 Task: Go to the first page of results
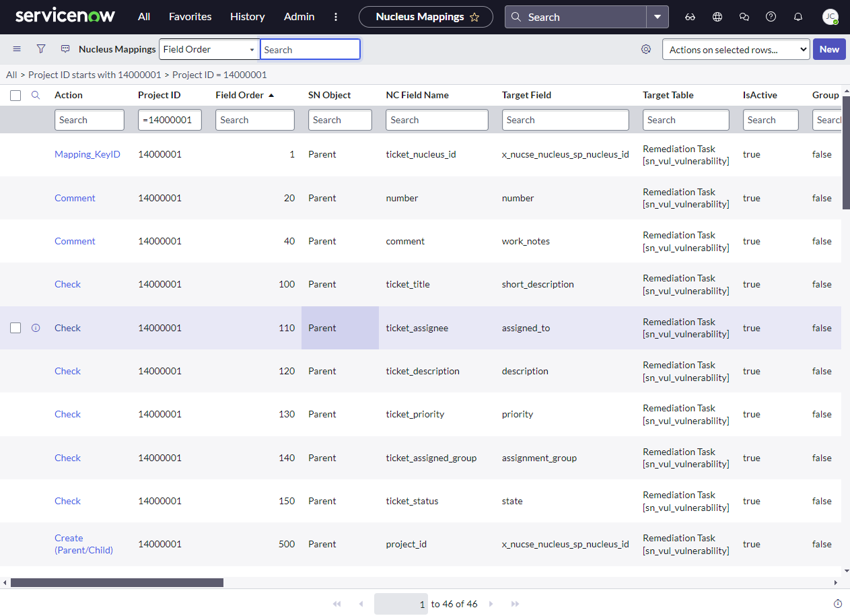coord(337,604)
